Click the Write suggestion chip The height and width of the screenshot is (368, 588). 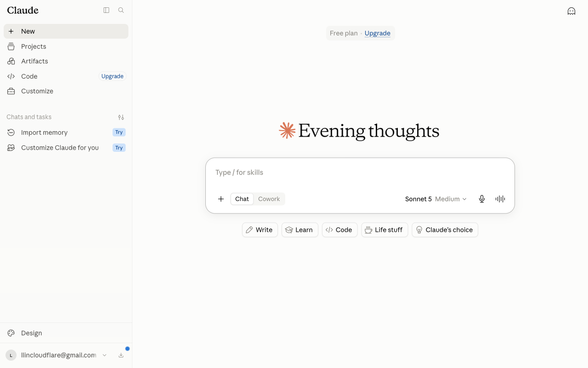click(x=260, y=230)
